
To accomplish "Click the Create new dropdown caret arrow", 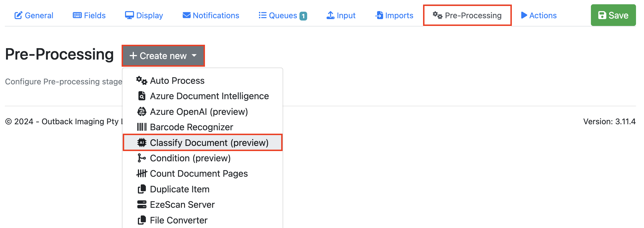I will (x=194, y=56).
